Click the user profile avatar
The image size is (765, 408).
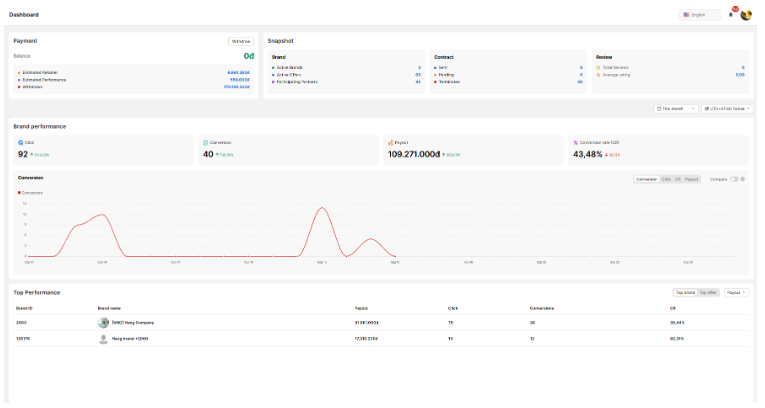[746, 15]
